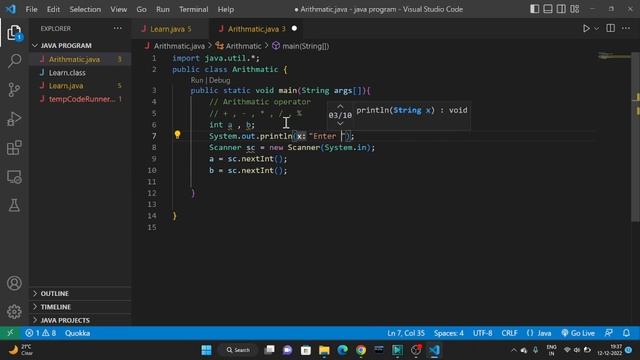Open the remote window indicator
This screenshot has height=360, width=640.
coord(10,333)
